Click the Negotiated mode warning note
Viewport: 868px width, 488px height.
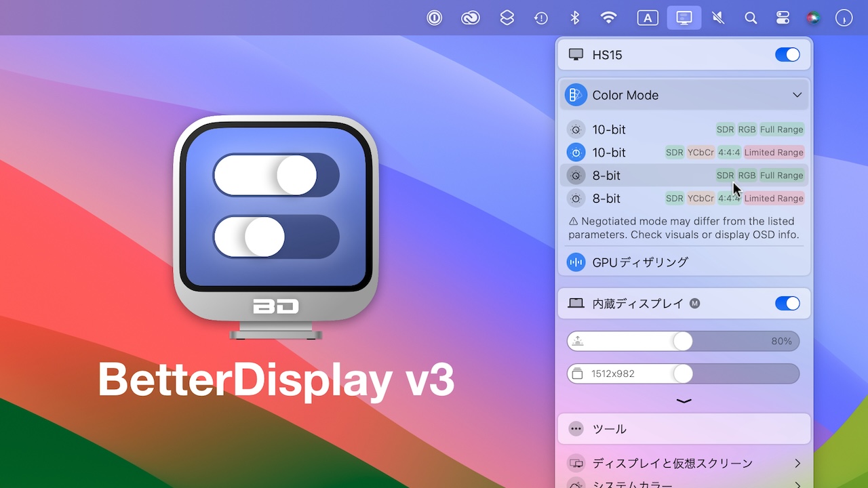pyautogui.click(x=684, y=228)
